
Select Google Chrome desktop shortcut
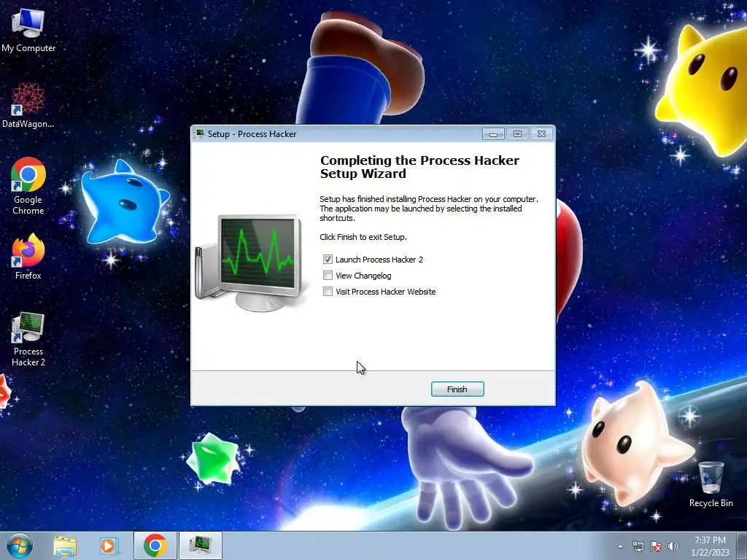pos(28,186)
